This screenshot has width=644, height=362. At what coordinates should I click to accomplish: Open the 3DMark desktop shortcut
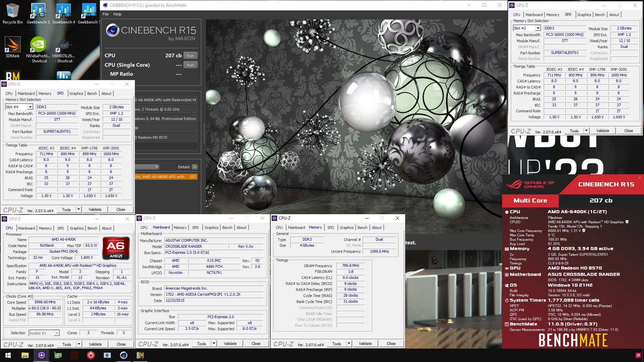pos(12,47)
